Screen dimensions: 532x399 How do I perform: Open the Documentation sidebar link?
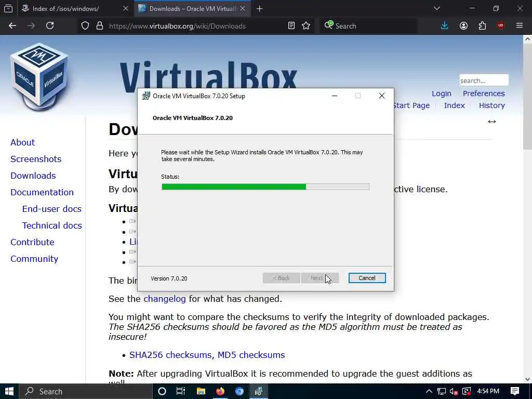click(x=42, y=192)
